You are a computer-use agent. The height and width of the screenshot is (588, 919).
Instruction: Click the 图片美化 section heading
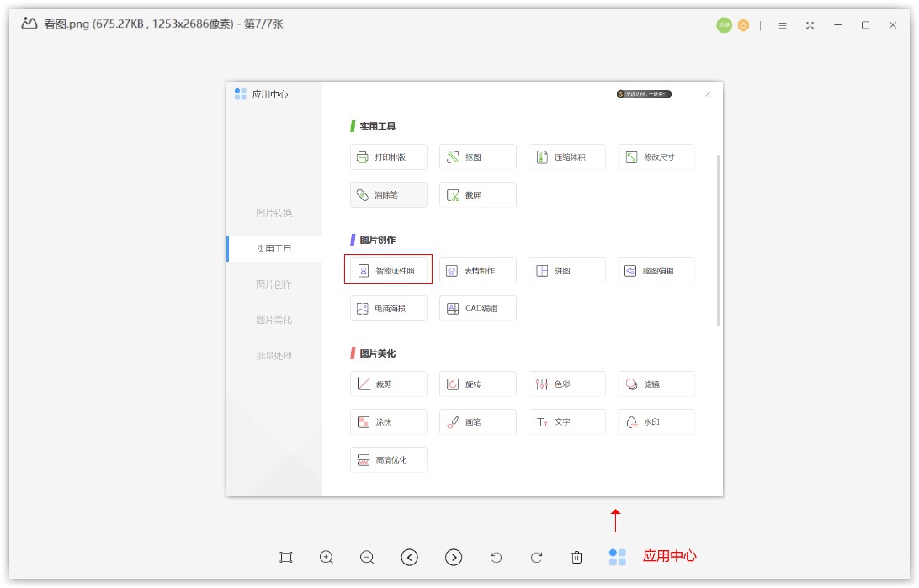coord(377,353)
